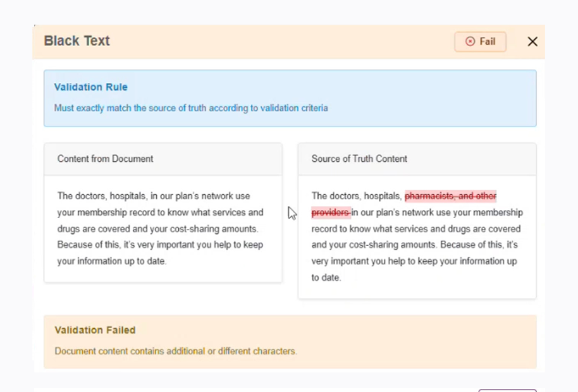The width and height of the screenshot is (578, 392).
Task: Click the partially visible button below dialog
Action: pos(507,389)
